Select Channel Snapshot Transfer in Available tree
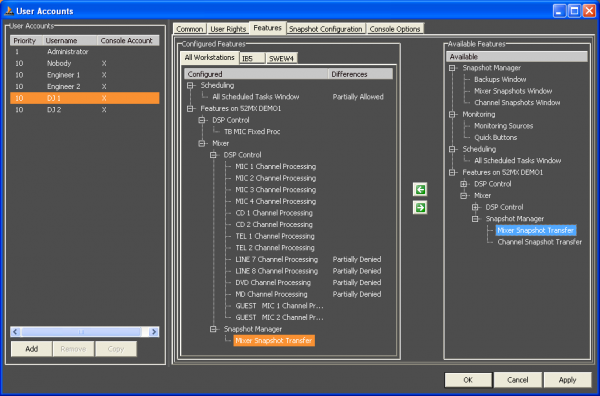The height and width of the screenshot is (396, 600). [x=540, y=242]
